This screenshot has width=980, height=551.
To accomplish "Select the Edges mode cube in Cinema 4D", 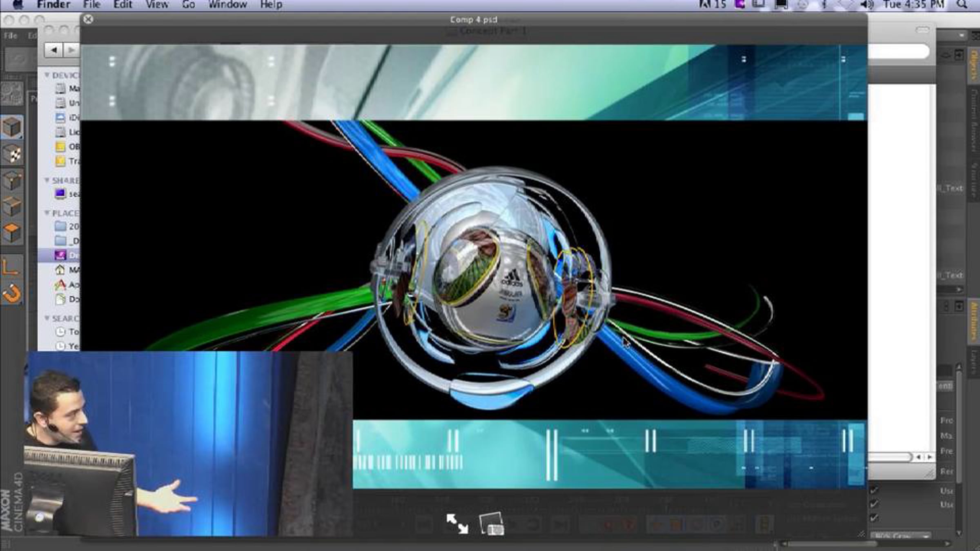I will click(12, 207).
